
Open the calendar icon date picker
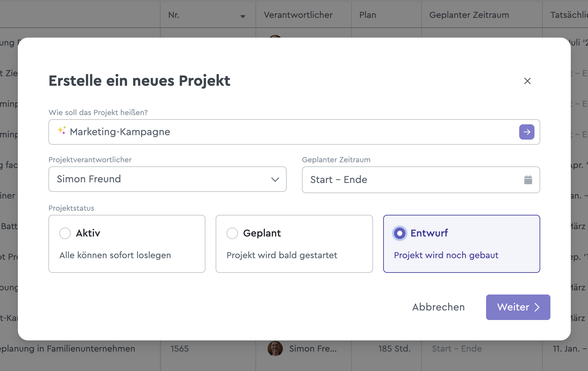coord(528,180)
